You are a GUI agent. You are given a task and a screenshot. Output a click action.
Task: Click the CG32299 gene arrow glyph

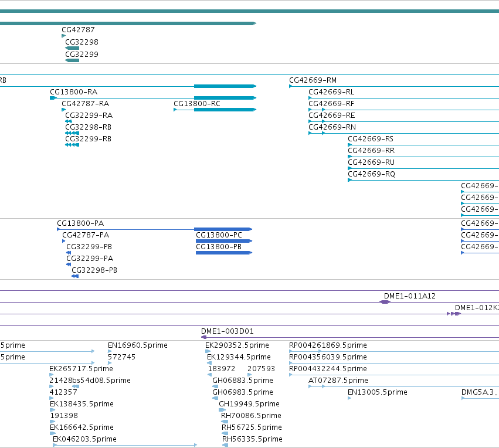72,60
